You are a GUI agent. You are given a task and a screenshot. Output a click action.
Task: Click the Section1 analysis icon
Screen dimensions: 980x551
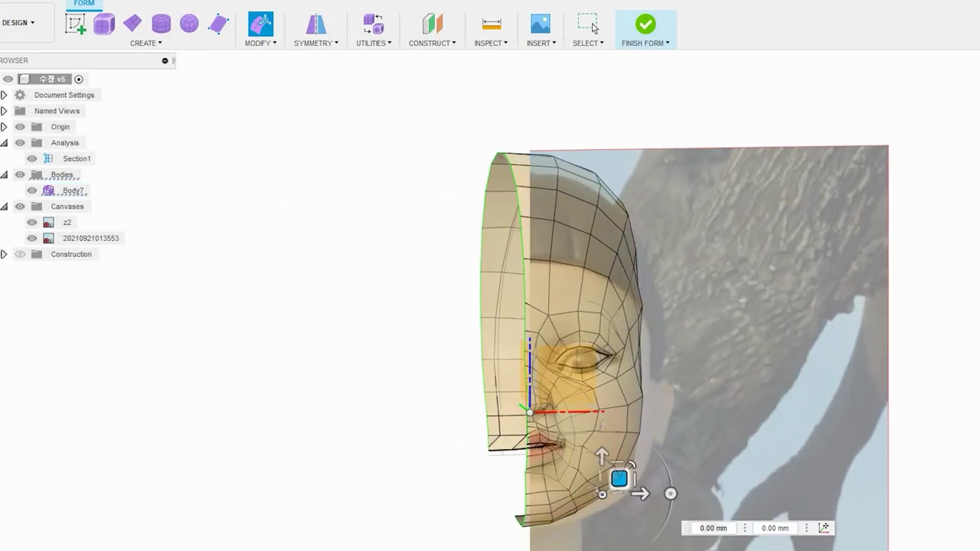click(48, 158)
